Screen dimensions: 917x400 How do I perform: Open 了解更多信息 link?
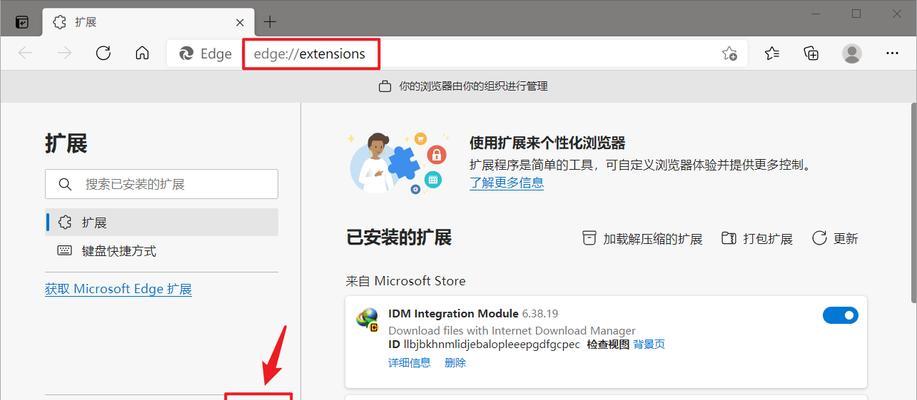point(506,183)
